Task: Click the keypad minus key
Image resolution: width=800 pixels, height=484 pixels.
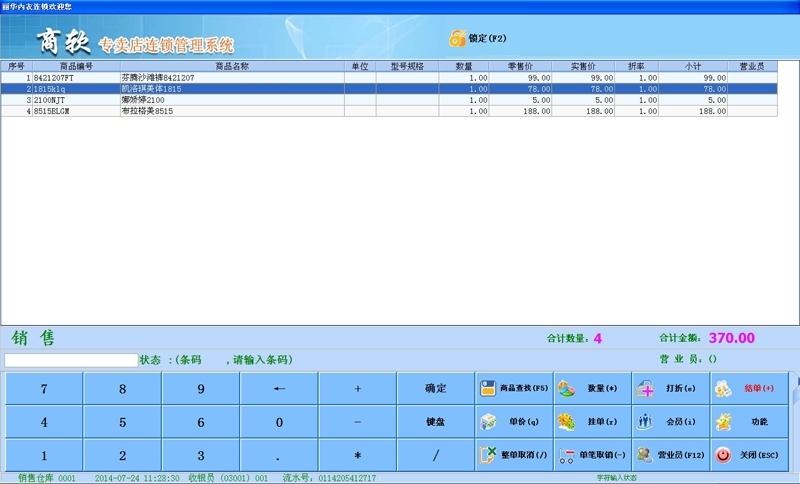Action: pyautogui.click(x=358, y=422)
